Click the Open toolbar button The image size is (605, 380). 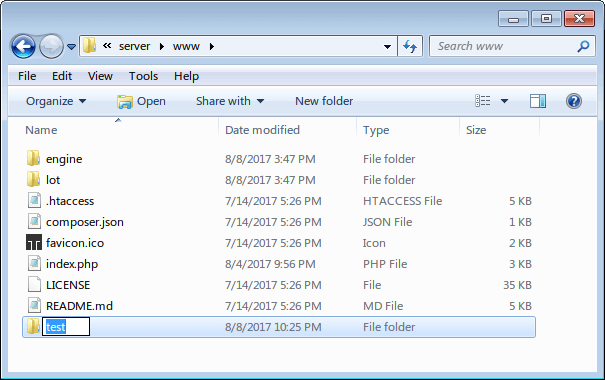click(x=142, y=101)
